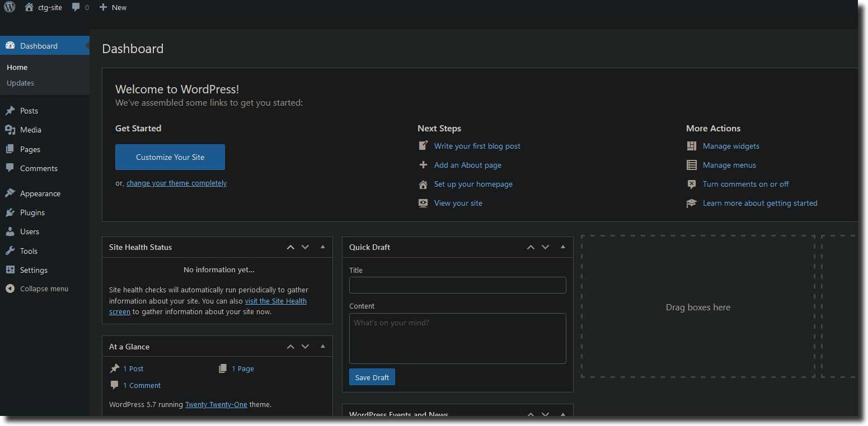Viewport: 868px width, 426px height.
Task: Open the comments bubble in admin bar
Action: pos(76,7)
